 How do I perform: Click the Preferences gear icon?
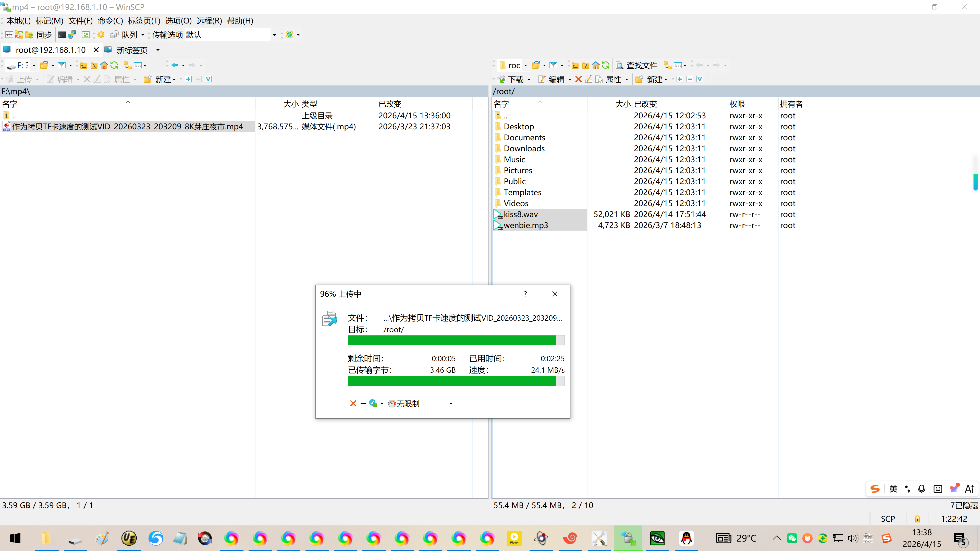[101, 35]
